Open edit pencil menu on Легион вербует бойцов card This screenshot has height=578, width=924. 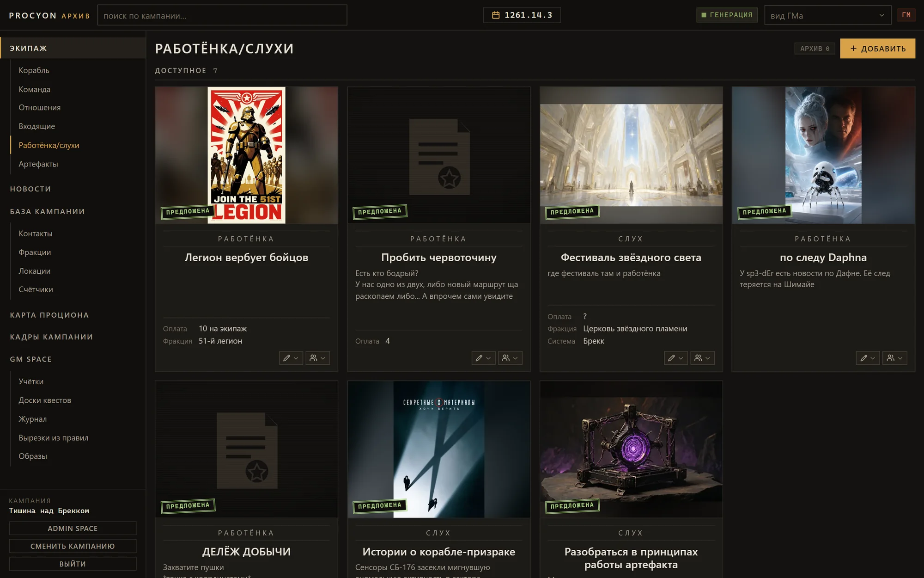[291, 358]
